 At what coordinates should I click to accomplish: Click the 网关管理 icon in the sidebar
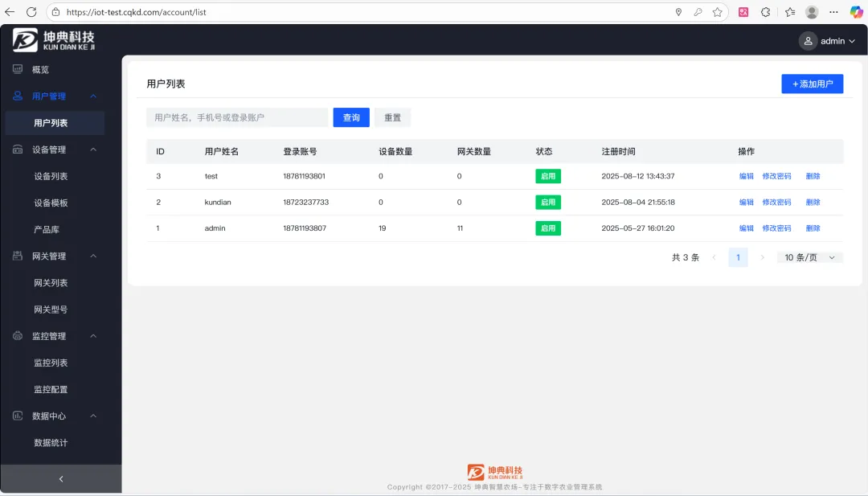click(x=18, y=256)
